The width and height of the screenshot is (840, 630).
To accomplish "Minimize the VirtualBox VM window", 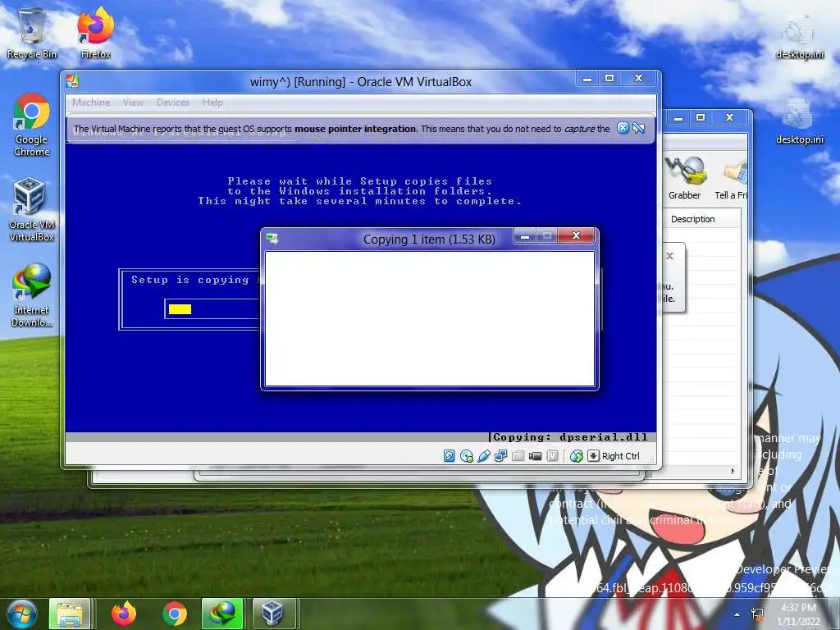I will [x=587, y=79].
